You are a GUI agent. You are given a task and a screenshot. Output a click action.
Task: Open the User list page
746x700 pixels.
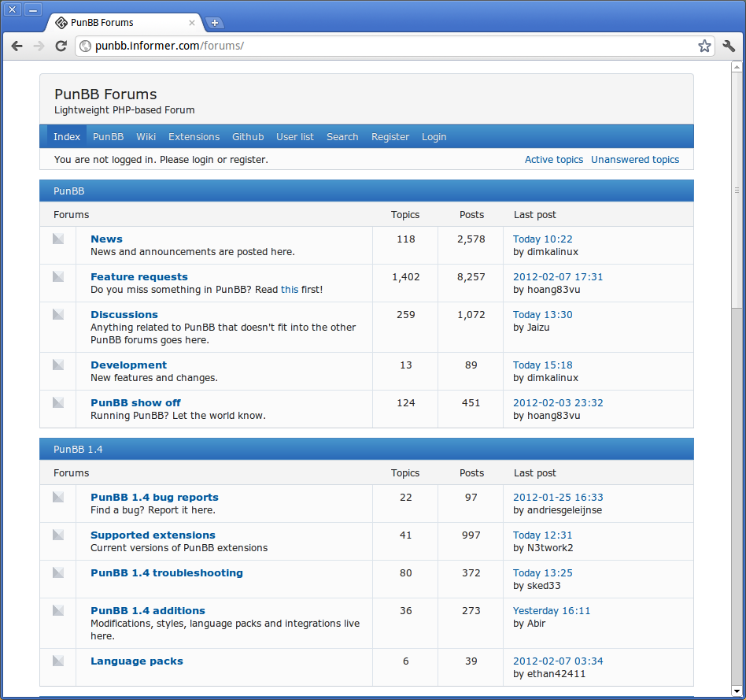(x=295, y=137)
